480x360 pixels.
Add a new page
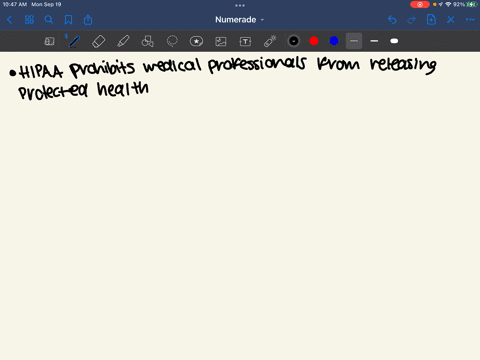pos(431,20)
